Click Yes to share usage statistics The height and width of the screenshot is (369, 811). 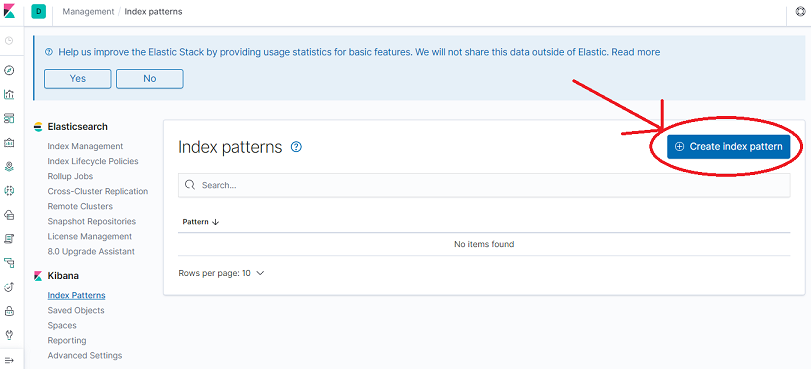tap(78, 79)
